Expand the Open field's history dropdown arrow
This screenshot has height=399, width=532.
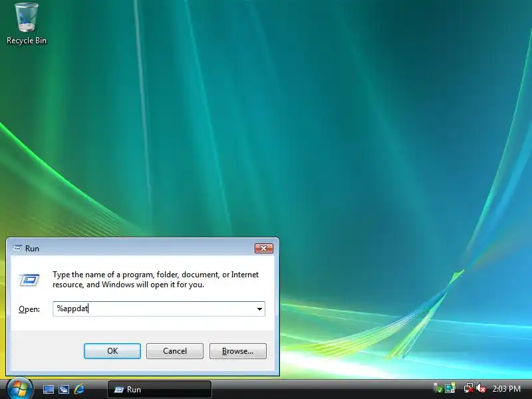click(259, 309)
